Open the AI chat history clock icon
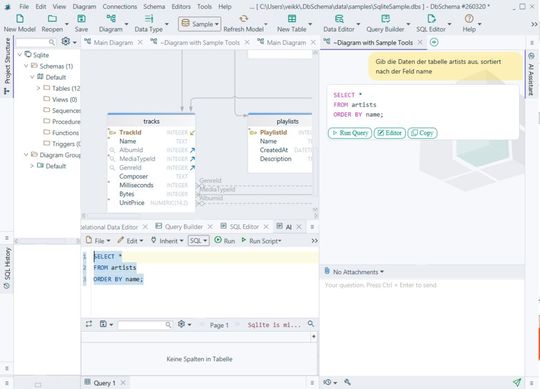540x389 pixels. point(328,382)
